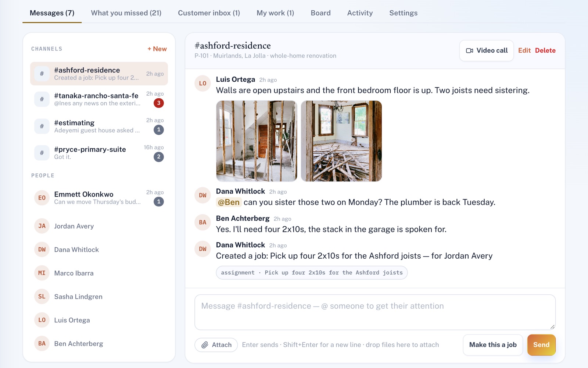This screenshot has height=368, width=588.
Task: Click the red 3 unread badge on tanaka channel
Action: pos(159,103)
